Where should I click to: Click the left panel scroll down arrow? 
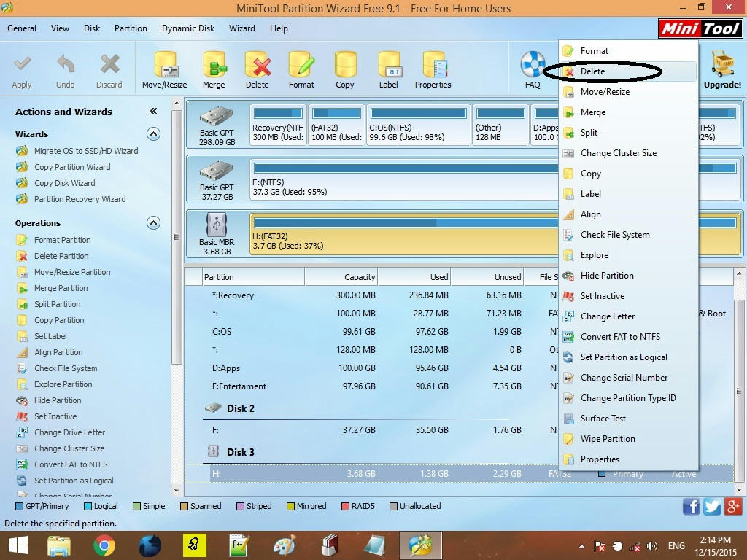[x=177, y=491]
